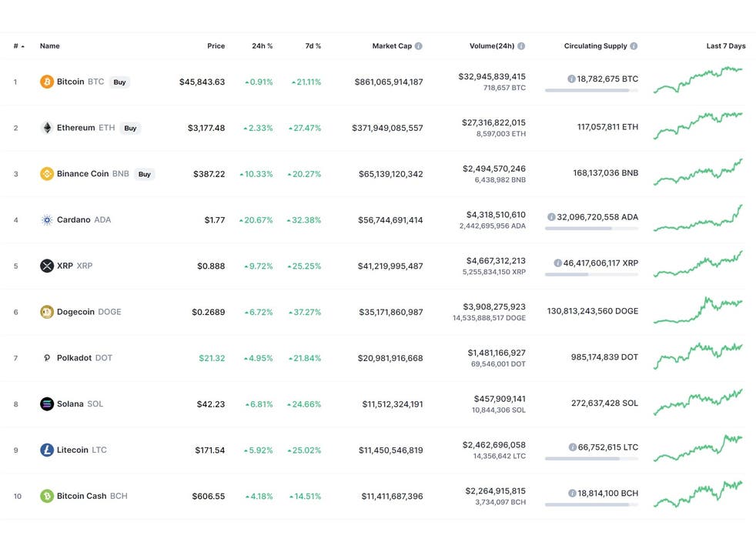Open the Ethereum coin name link
Viewport: 756px width, 559px height.
pyautogui.click(x=75, y=127)
